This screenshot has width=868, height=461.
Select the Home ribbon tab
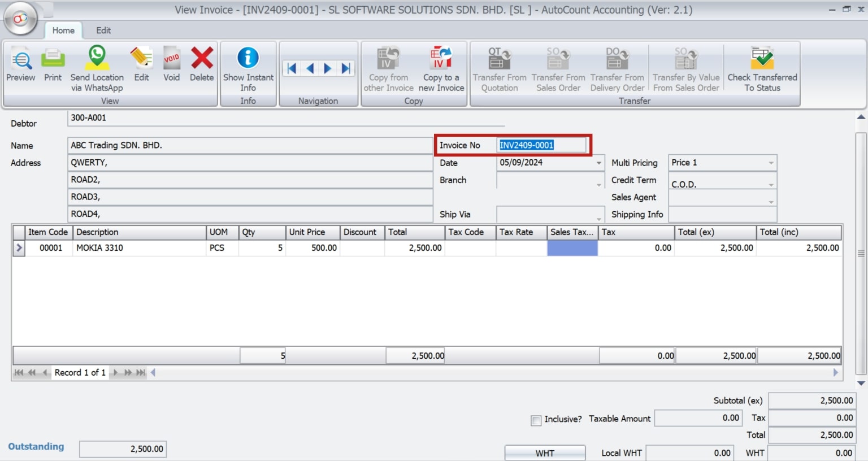coord(63,31)
